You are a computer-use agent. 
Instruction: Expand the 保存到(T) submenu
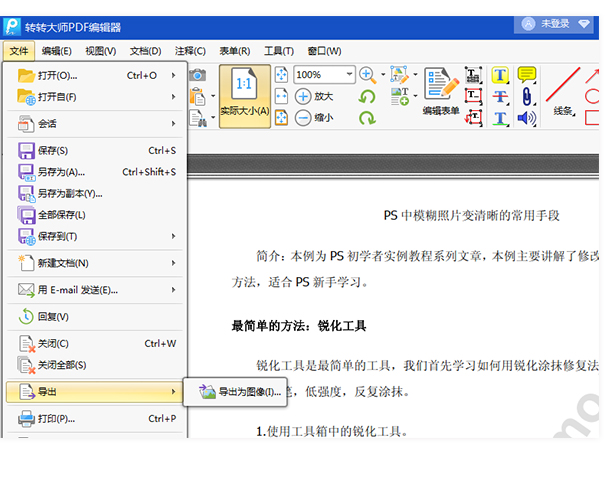click(95, 236)
